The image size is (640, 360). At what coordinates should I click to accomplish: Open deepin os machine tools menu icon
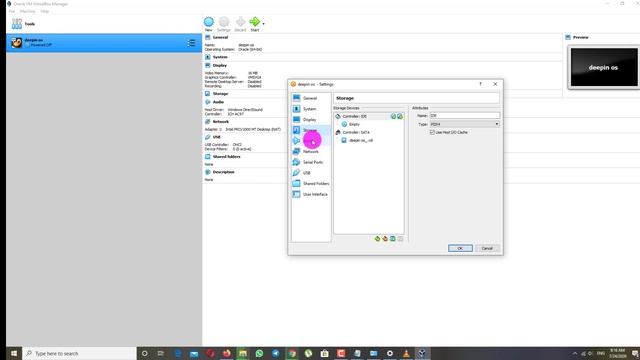[191, 42]
